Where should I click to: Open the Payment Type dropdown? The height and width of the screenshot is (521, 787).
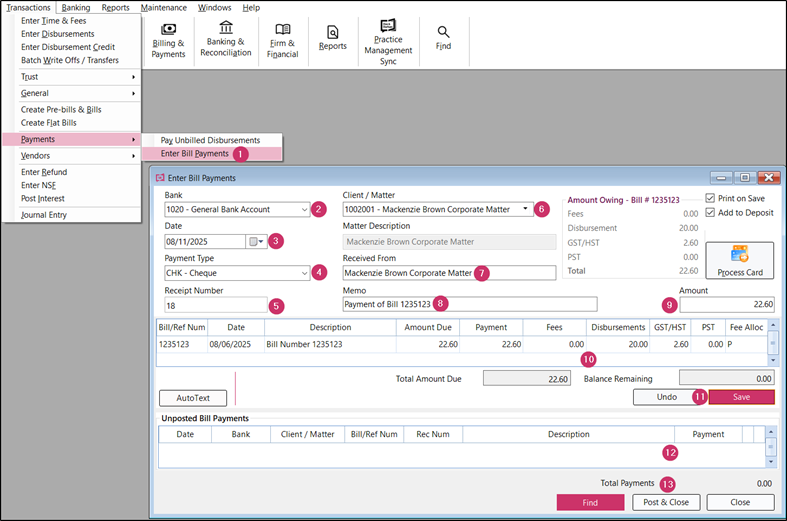pos(304,273)
